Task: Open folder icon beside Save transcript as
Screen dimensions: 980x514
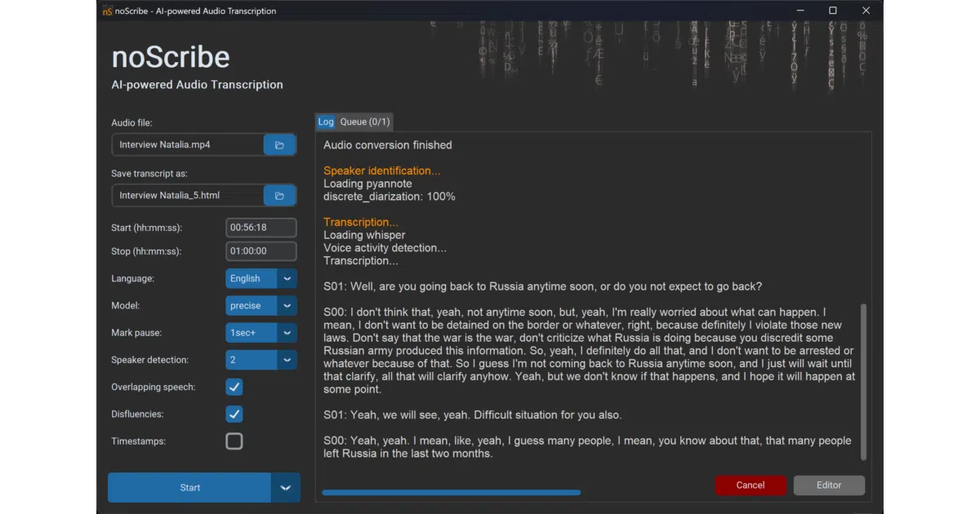Action: tap(279, 196)
